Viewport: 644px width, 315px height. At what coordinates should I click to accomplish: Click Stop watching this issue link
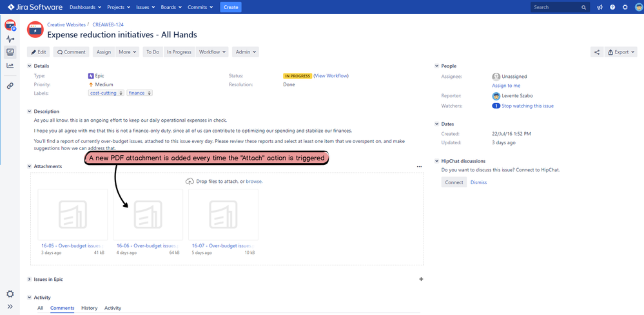pos(528,106)
